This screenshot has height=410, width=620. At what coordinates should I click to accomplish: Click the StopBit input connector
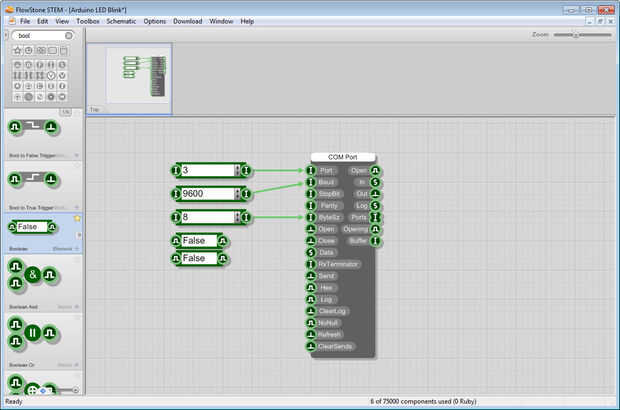click(x=311, y=194)
